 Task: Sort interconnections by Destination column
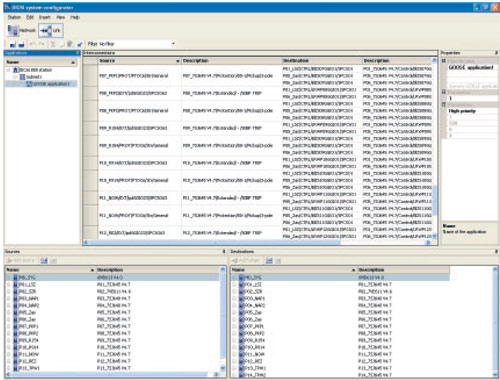(322, 61)
